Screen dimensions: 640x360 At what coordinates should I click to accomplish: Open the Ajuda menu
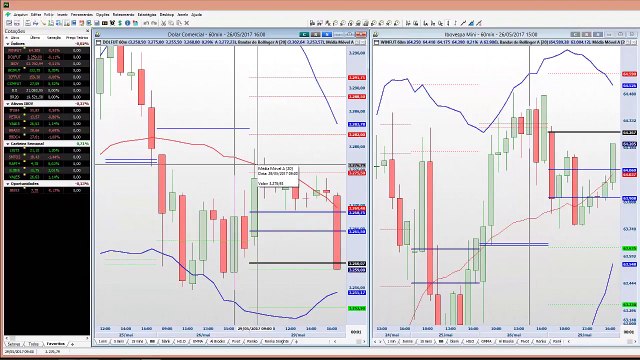(196, 14)
